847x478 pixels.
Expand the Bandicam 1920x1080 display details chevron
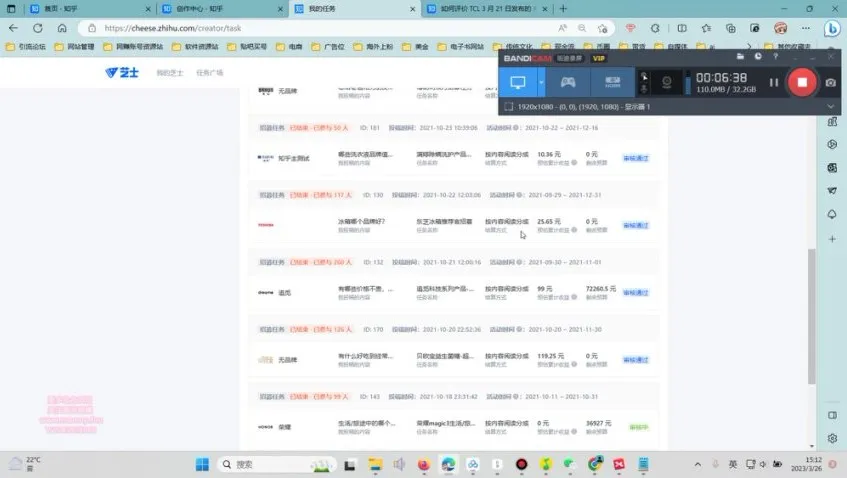830,106
